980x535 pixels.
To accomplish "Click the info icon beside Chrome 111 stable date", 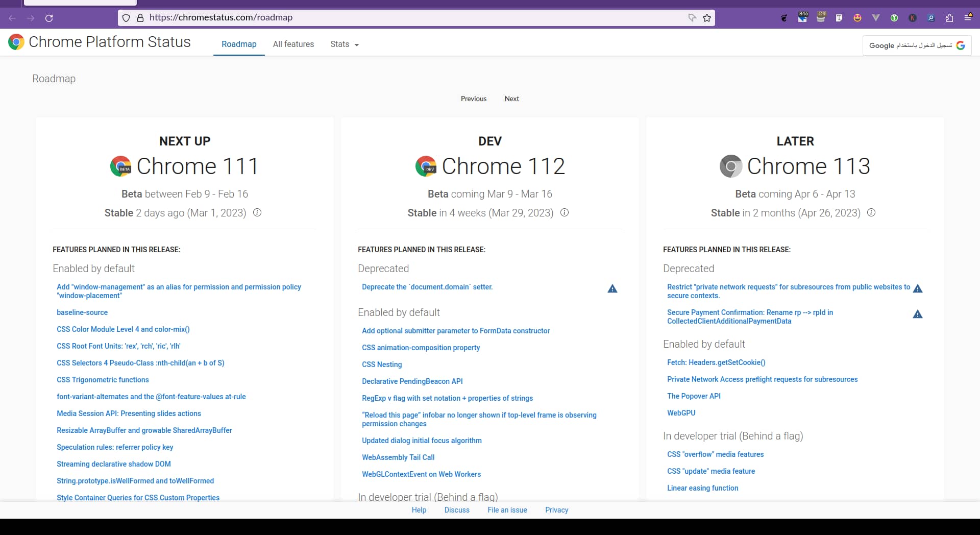I will tap(257, 212).
